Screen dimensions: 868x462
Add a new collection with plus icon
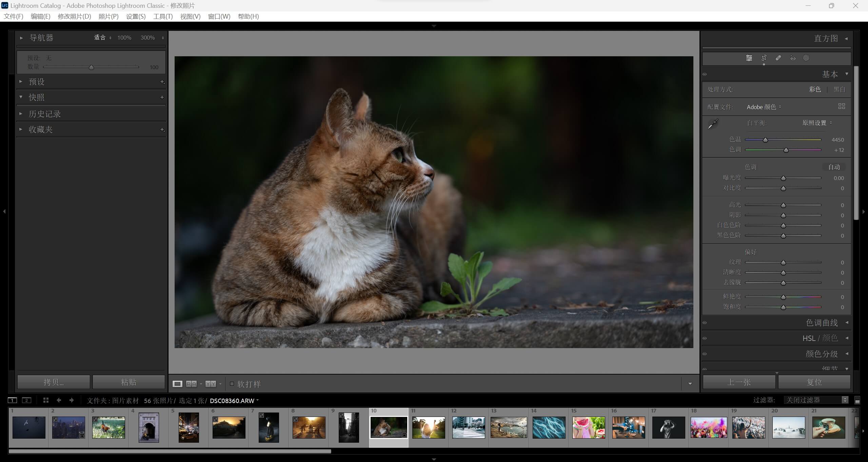click(162, 129)
